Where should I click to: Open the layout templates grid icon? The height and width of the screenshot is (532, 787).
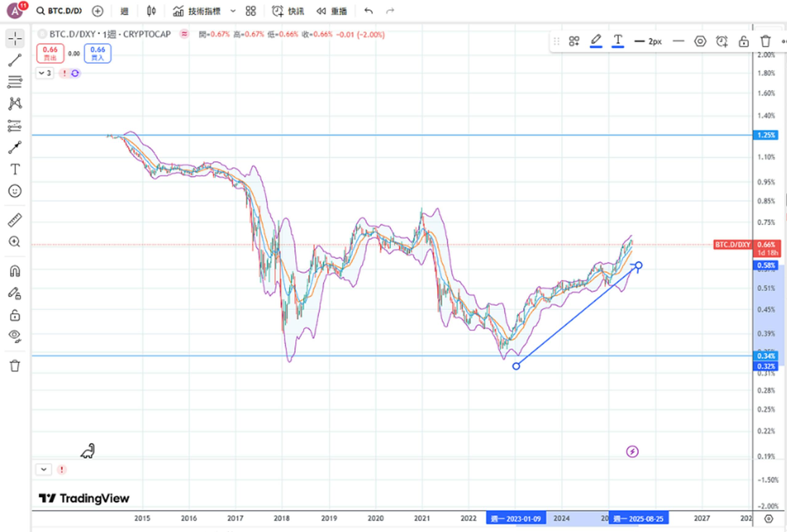pos(251,11)
